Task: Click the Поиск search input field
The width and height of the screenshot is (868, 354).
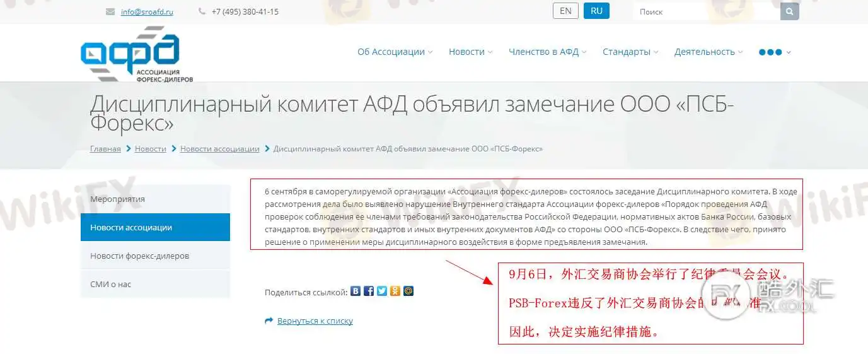Action: pyautogui.click(x=707, y=11)
